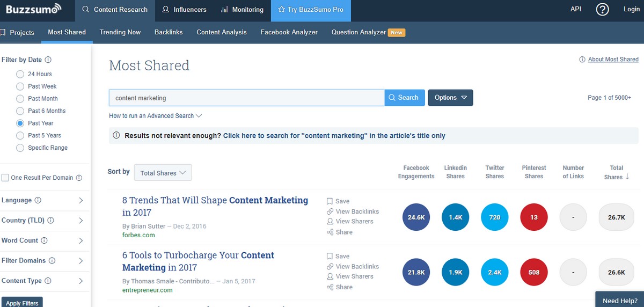The image size is (644, 307).
Task: Open 8 Trends That Will Shape article title
Action: (x=215, y=206)
